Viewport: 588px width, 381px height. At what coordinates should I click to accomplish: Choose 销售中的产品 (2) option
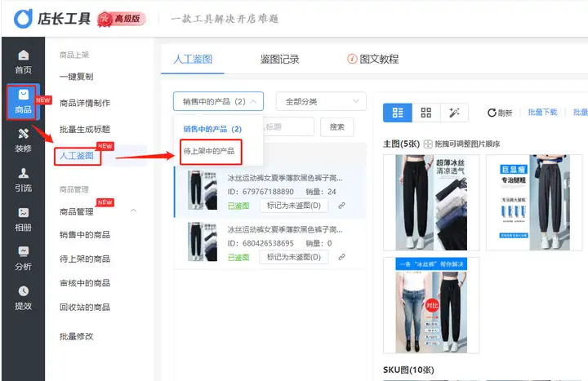click(x=212, y=129)
